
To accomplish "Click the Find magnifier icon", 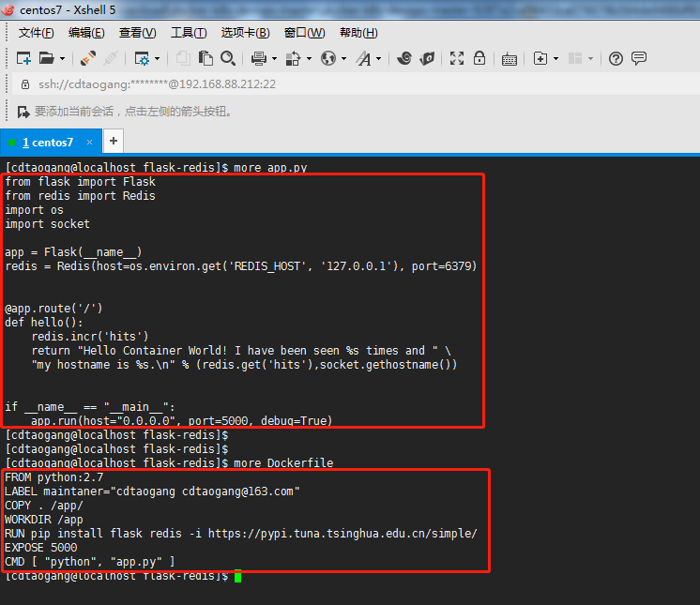I will (228, 58).
